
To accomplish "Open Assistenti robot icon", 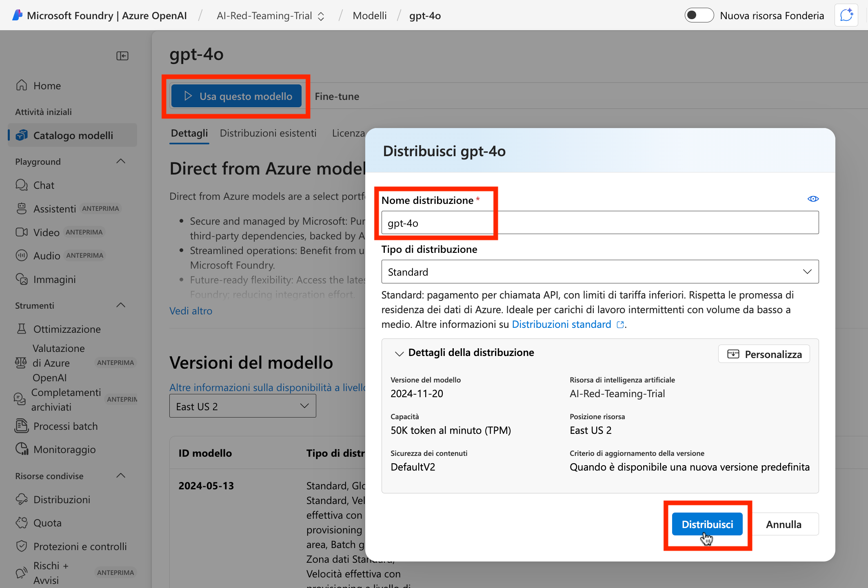I will click(x=22, y=208).
